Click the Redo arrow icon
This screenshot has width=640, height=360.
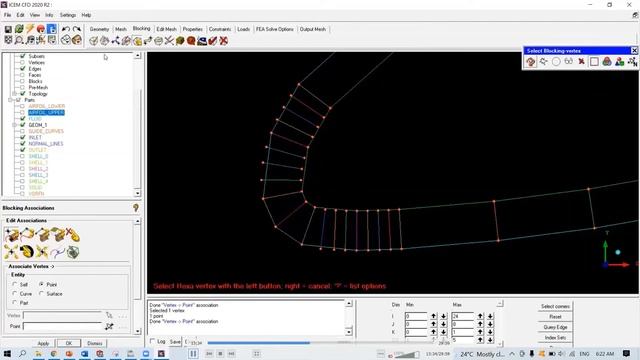point(76,29)
